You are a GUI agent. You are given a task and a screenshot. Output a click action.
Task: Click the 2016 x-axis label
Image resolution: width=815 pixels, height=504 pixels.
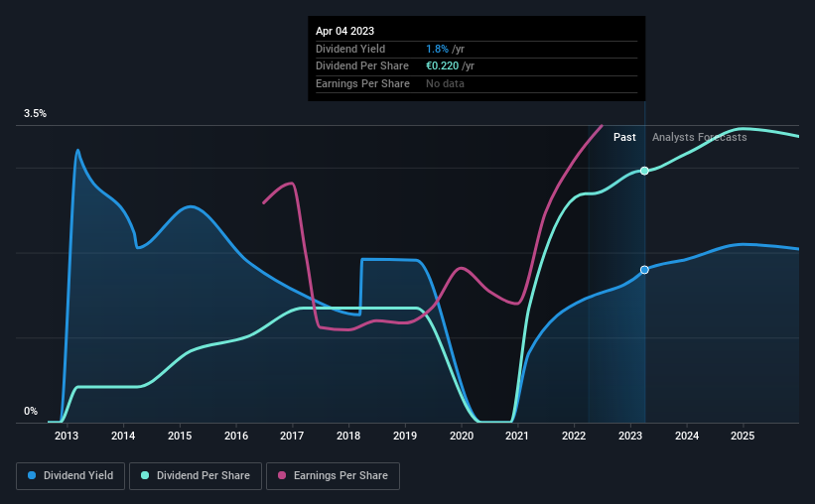236,436
